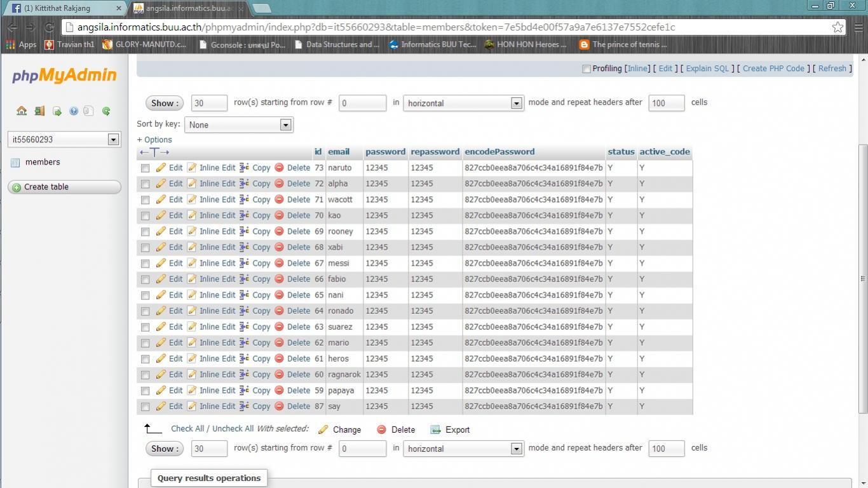Open the MySQL documentation page icon
The image size is (868, 488).
[x=89, y=111]
